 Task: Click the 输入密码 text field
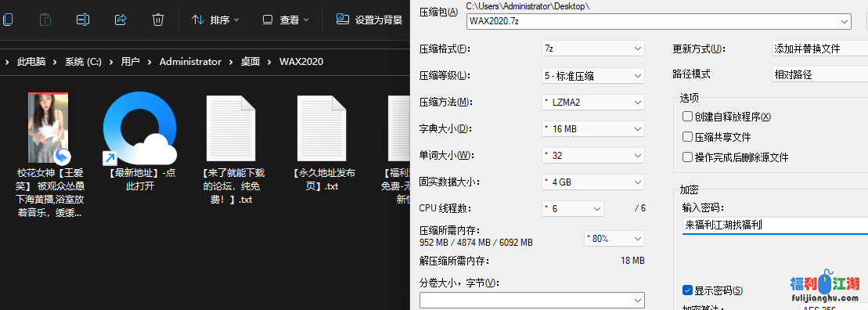[775, 225]
